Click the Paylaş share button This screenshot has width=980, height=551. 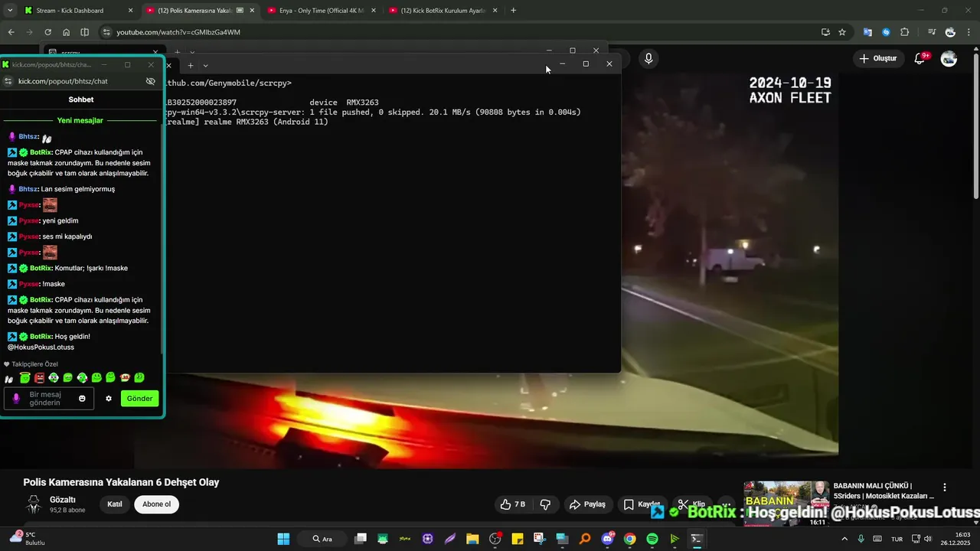point(586,504)
